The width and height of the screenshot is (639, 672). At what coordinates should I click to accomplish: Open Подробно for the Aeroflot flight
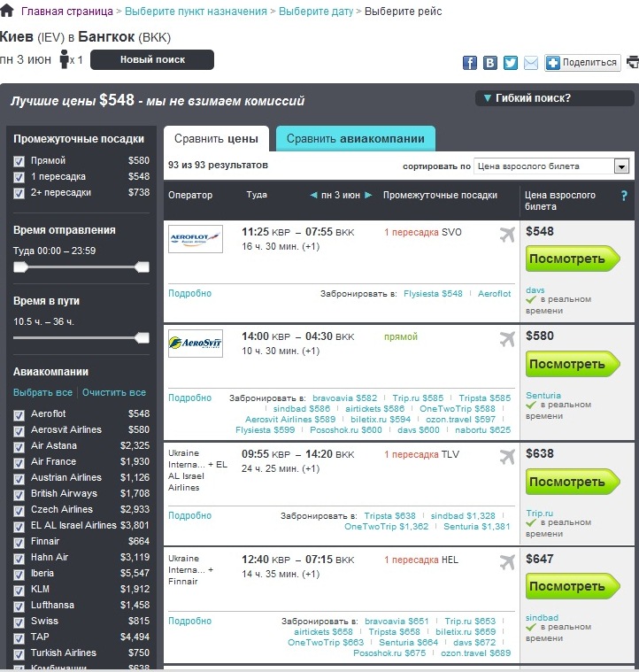[189, 293]
